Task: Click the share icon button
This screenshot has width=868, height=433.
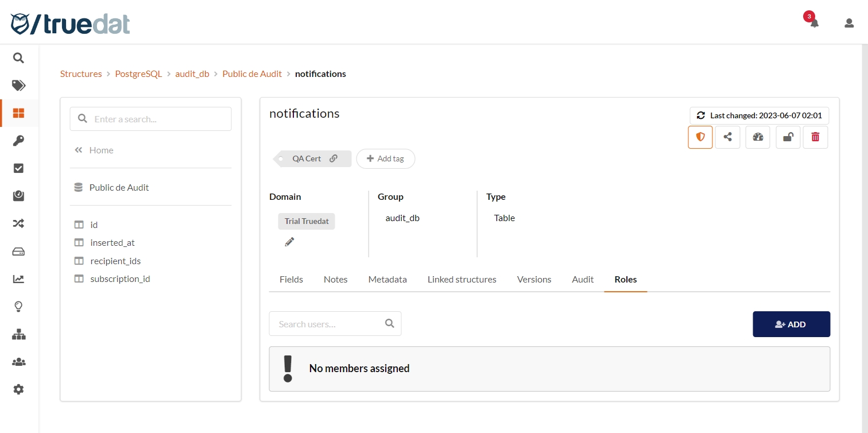Action: (x=727, y=137)
